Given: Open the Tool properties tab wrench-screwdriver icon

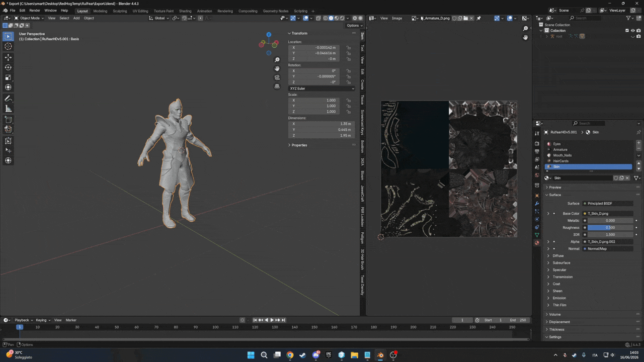Looking at the screenshot, I should click(537, 133).
